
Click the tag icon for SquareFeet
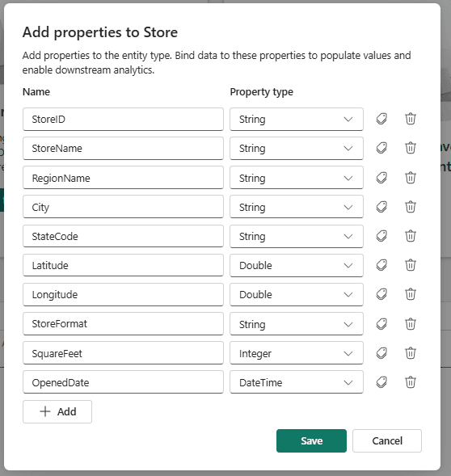click(381, 353)
